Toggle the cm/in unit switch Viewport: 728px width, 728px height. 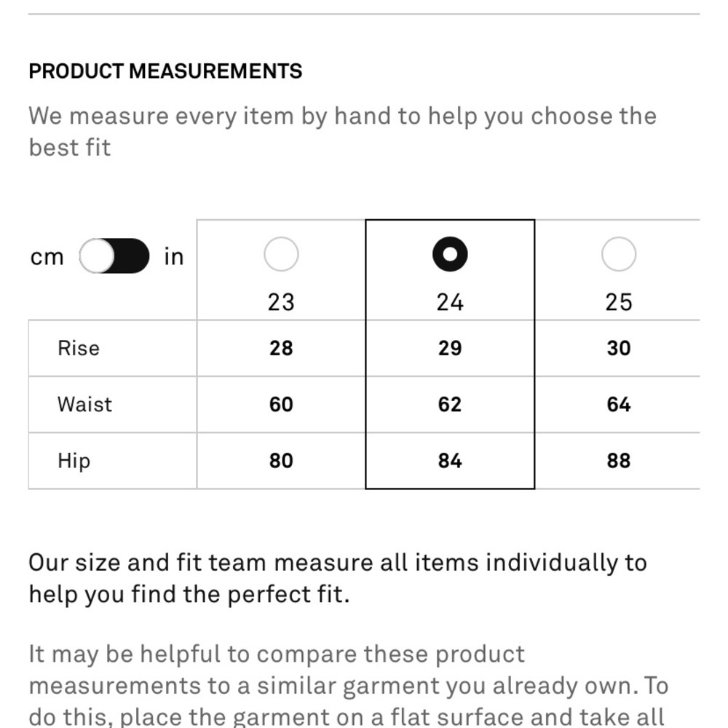coord(114,256)
